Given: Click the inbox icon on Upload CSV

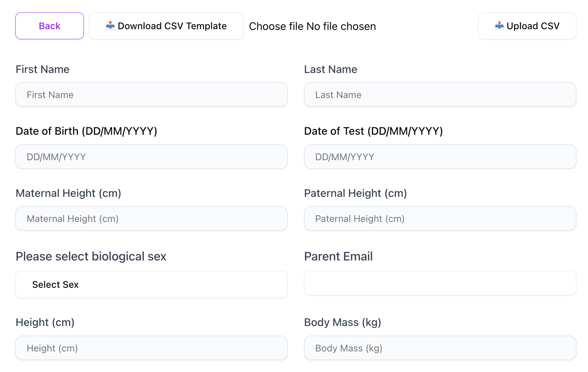Looking at the screenshot, I should [499, 25].
